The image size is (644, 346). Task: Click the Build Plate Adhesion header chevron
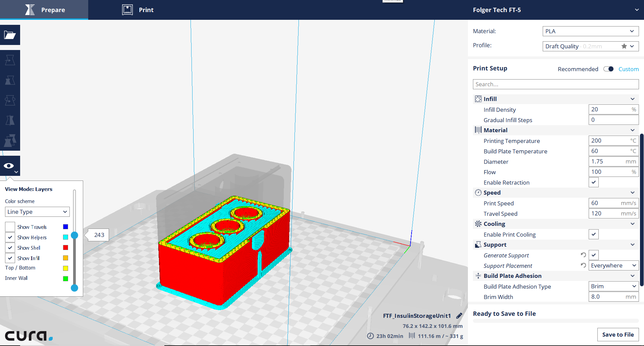[633, 276]
